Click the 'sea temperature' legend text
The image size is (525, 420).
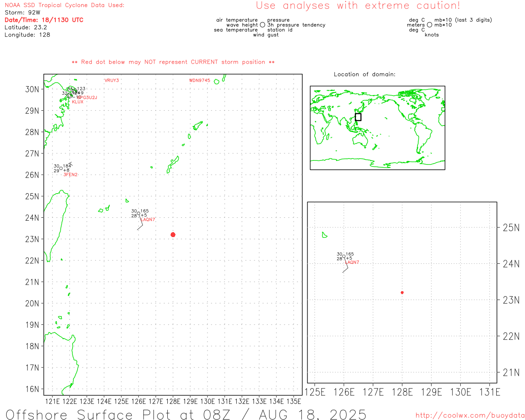[236, 30]
